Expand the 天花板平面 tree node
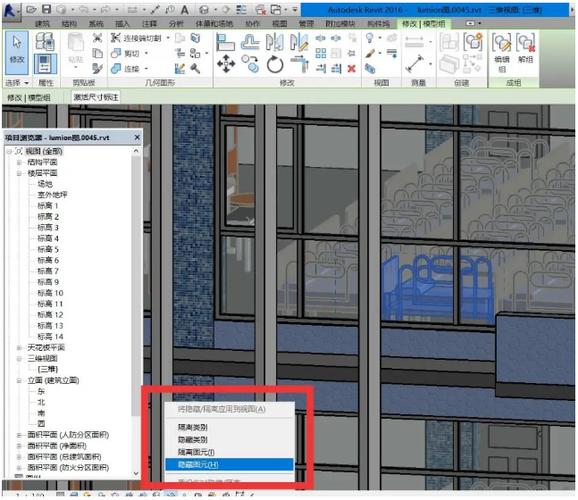The width and height of the screenshot is (578, 500). (19, 348)
